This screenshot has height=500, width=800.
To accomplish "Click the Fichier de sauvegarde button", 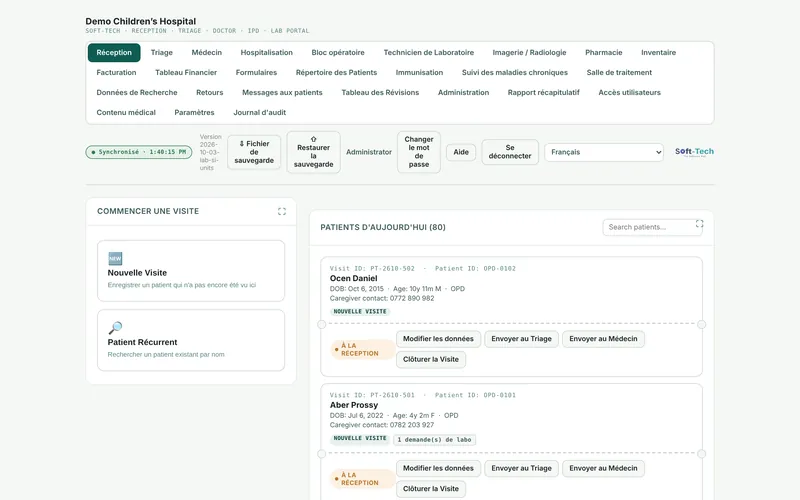I will click(x=254, y=152).
